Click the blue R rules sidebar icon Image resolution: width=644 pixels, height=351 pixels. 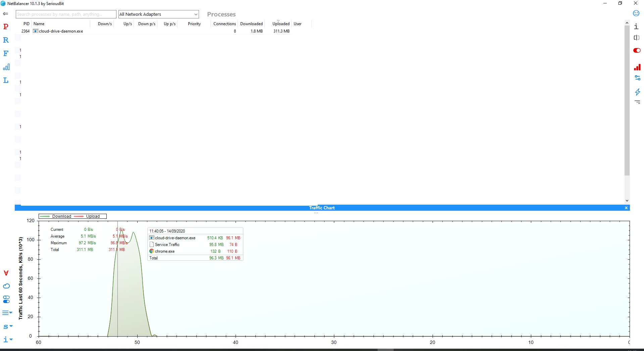[x=6, y=40]
